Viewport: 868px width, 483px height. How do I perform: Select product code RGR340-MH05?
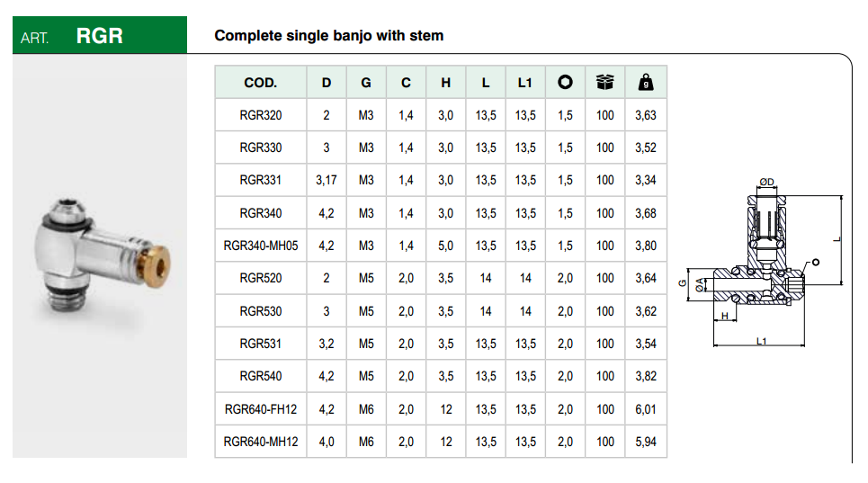[261, 246]
